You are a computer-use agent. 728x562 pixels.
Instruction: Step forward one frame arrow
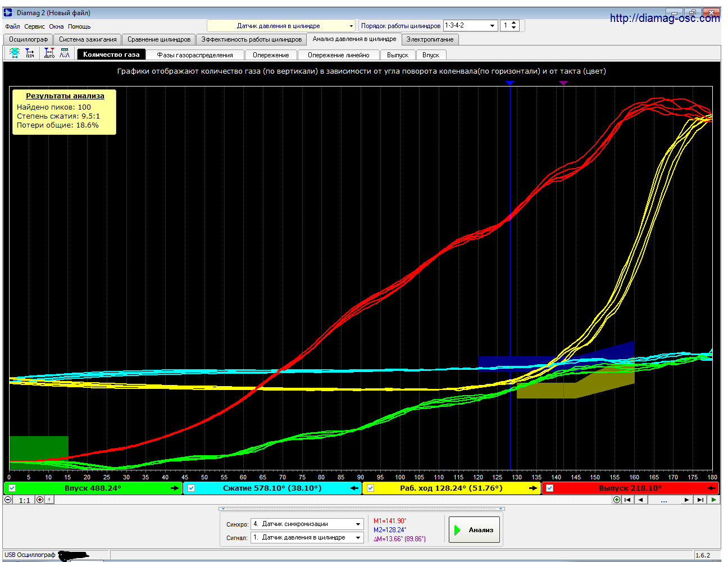tap(686, 500)
